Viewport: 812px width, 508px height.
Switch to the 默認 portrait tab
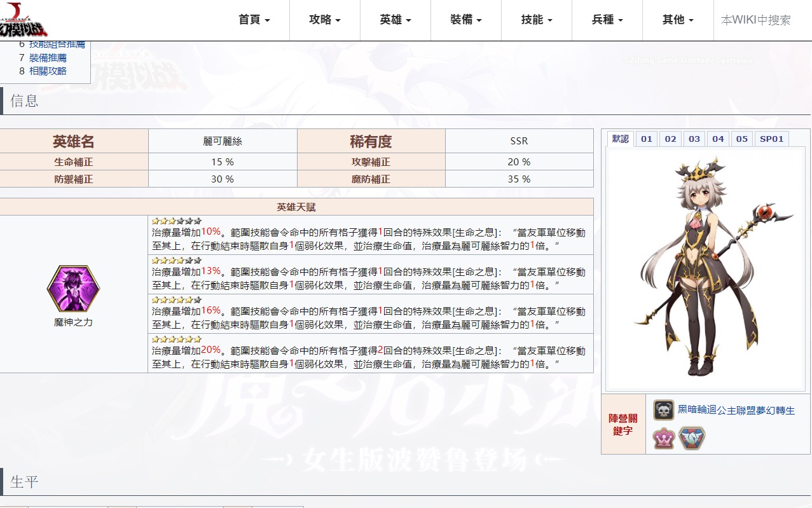point(620,138)
